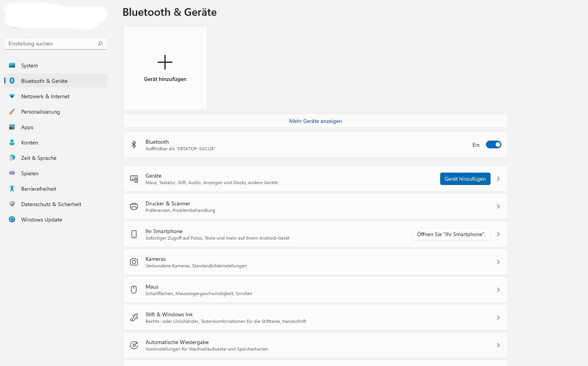Expand Drucker & Scanner with its chevron
588x366 pixels.
tap(498, 207)
